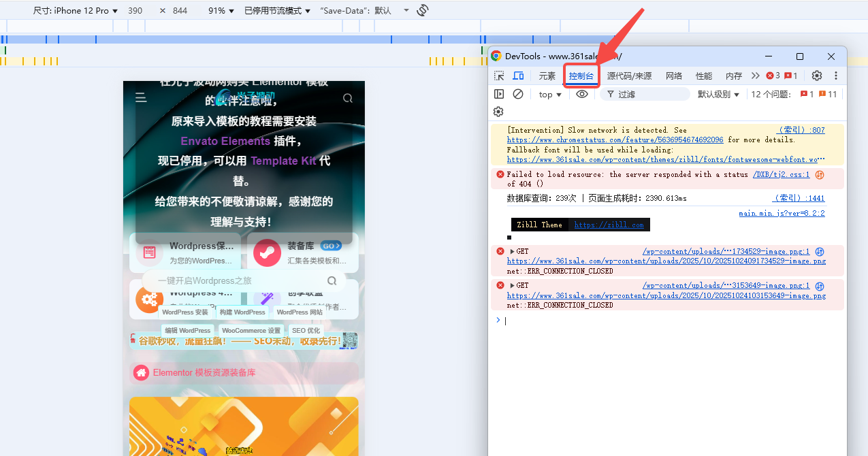Open the full 20251024091734529-image.png URL
Viewport: 868px width, 456px height.
coord(666,261)
